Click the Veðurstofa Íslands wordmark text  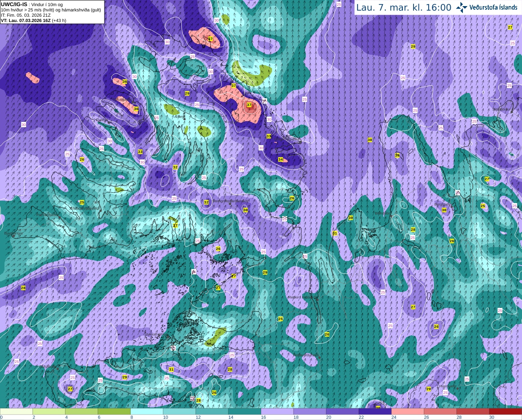point(493,7)
